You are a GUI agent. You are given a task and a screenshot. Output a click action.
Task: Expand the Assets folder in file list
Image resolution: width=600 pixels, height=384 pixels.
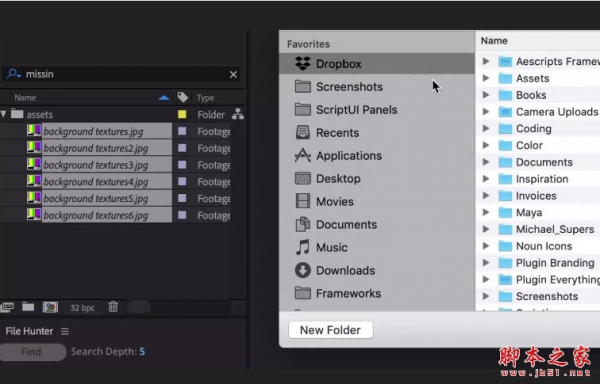[486, 78]
